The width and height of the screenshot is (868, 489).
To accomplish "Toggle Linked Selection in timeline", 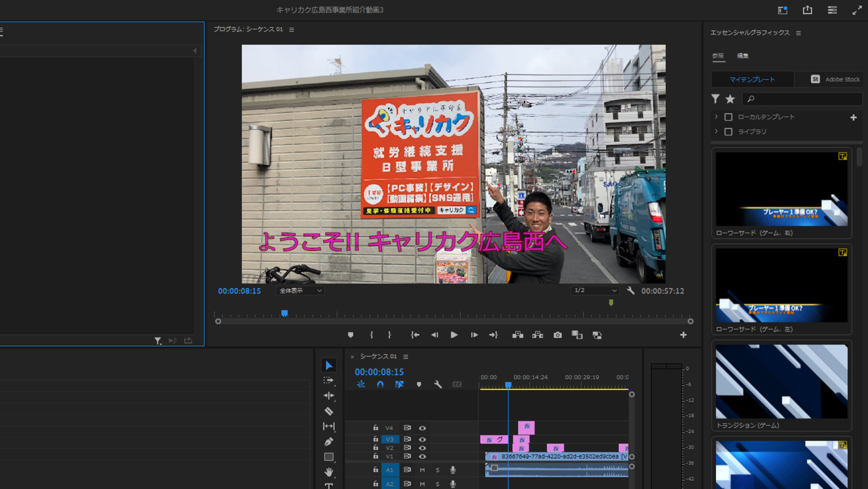I will point(399,385).
